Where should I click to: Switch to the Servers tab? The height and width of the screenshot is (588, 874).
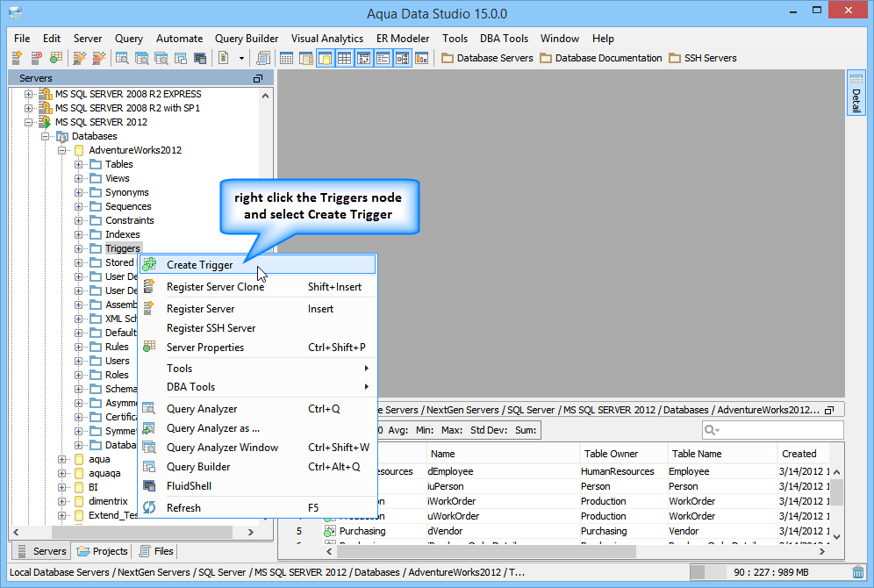click(42, 551)
